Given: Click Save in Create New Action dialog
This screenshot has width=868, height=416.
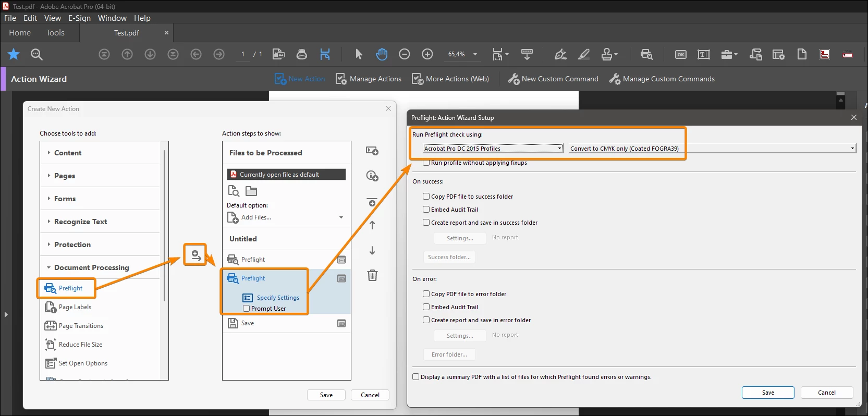Looking at the screenshot, I should (326, 395).
